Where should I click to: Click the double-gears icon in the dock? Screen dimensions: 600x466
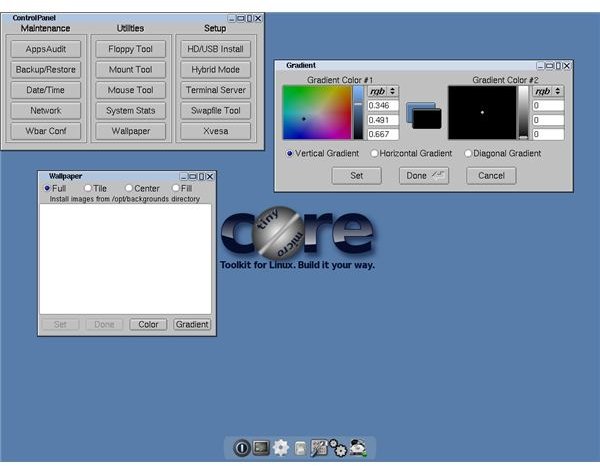[x=338, y=448]
